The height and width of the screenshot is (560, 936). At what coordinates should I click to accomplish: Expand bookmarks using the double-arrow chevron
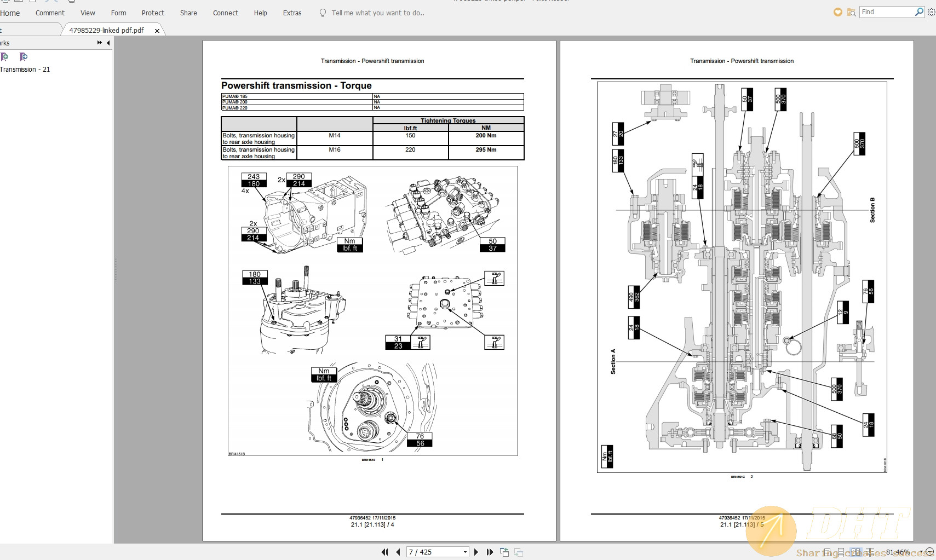[100, 43]
